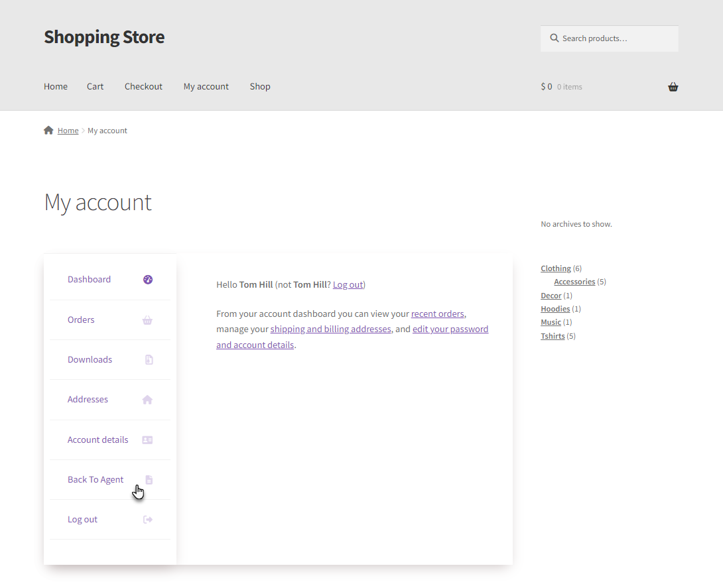Click the Log out arrow icon

coord(147,520)
